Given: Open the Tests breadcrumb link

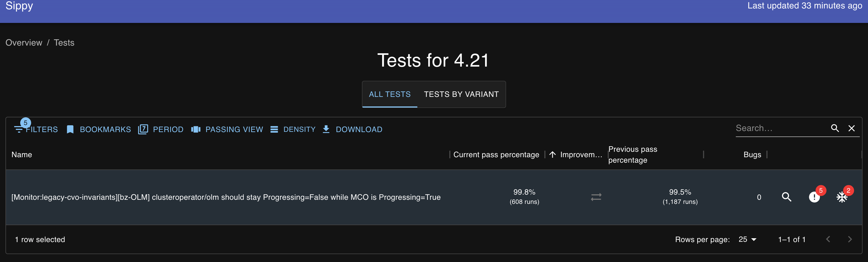Looking at the screenshot, I should [x=64, y=43].
